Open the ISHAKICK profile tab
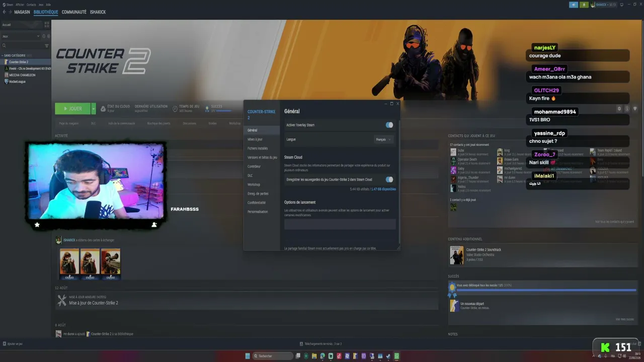This screenshot has height=362, width=644. [98, 12]
